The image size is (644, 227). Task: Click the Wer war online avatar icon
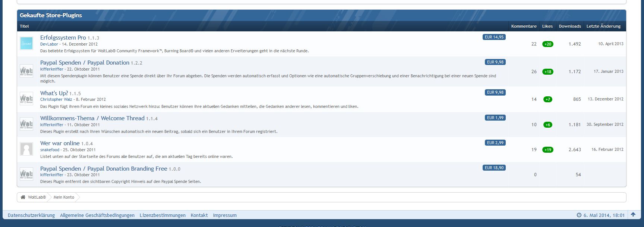click(x=26, y=149)
